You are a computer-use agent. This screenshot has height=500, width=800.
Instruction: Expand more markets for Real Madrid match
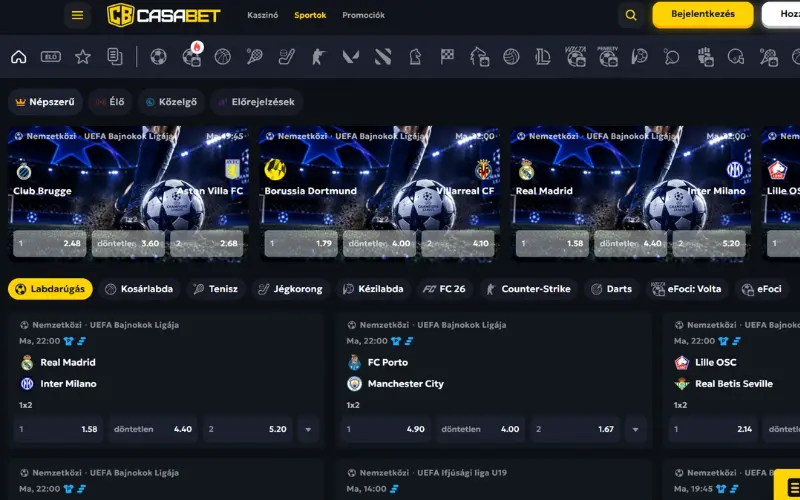click(308, 429)
